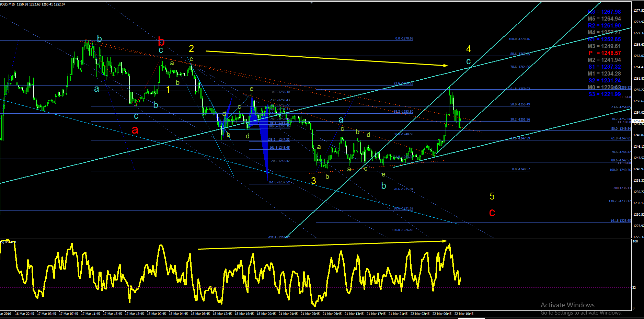Select the '21 Mar 13:45' time axis label
The height and width of the screenshot is (319, 644).
click(x=354, y=314)
